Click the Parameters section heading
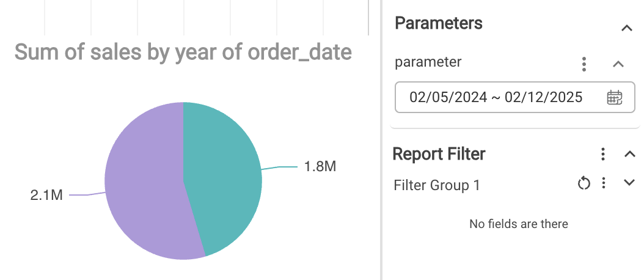Screen dimensions: 644x280 439,24
